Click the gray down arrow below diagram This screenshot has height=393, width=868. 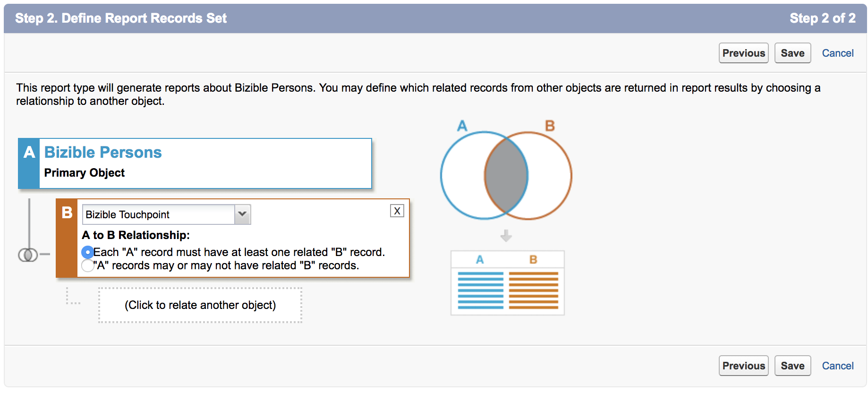click(x=506, y=236)
